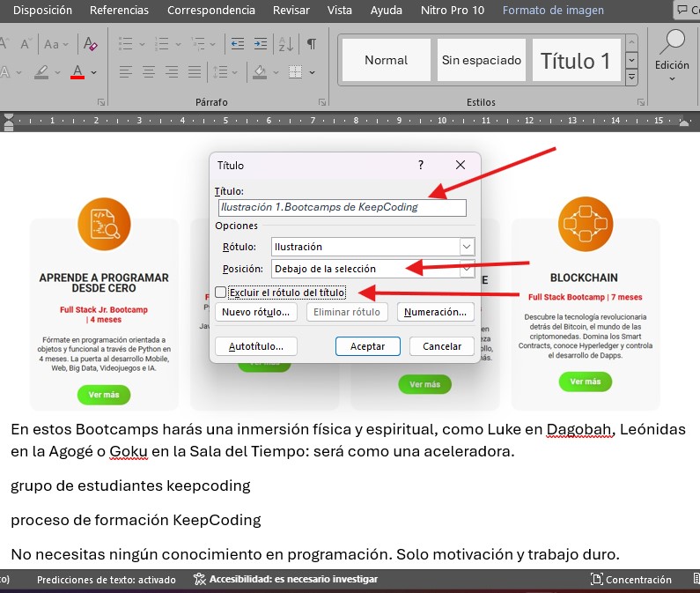Click Ver más under Aprende a Programar

[104, 395]
